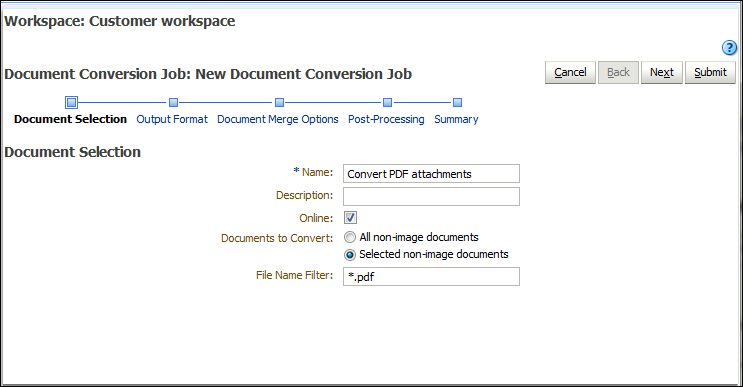Click the disabled Back button
This screenshot has width=743, height=387.
618,72
